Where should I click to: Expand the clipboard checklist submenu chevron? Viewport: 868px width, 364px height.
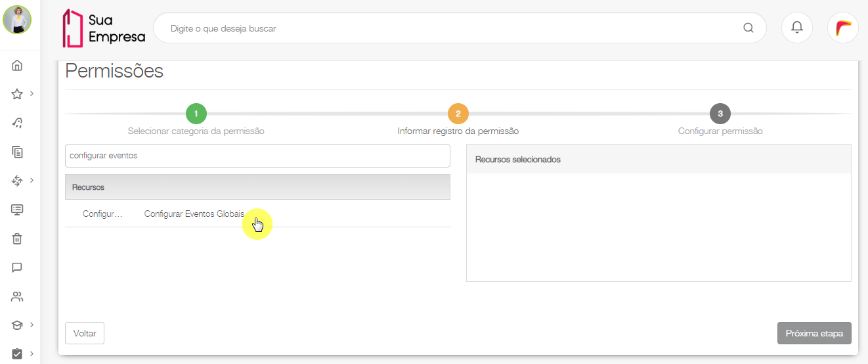coord(32,353)
